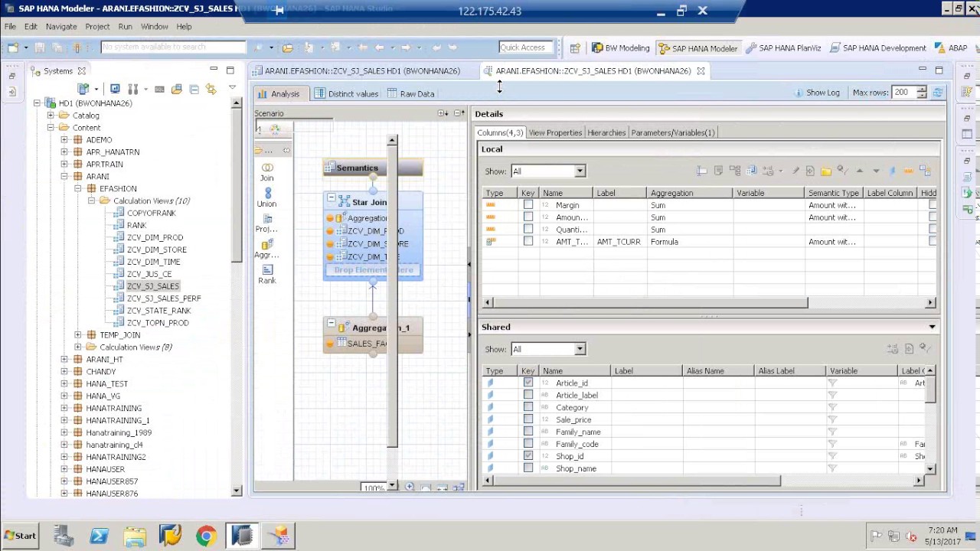Open the Project menu
This screenshot has height=551, width=980.
click(97, 26)
